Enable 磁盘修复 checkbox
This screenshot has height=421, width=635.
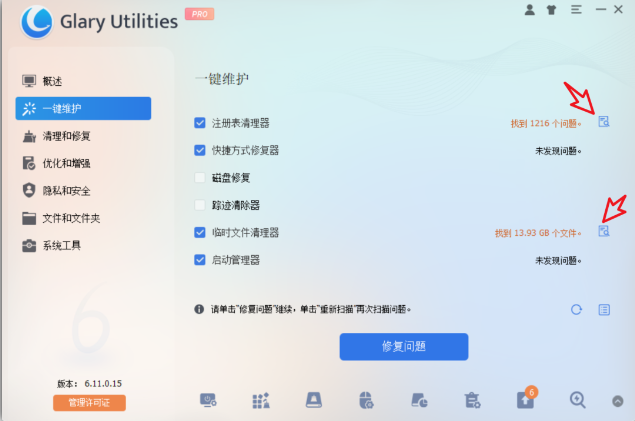(x=200, y=178)
